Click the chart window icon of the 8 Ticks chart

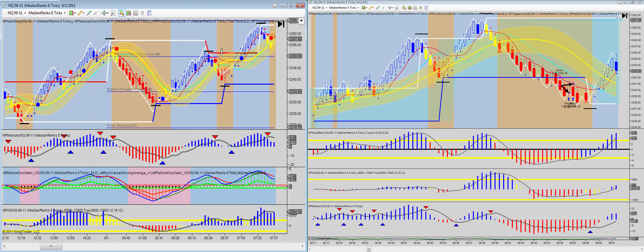pos(5,6)
